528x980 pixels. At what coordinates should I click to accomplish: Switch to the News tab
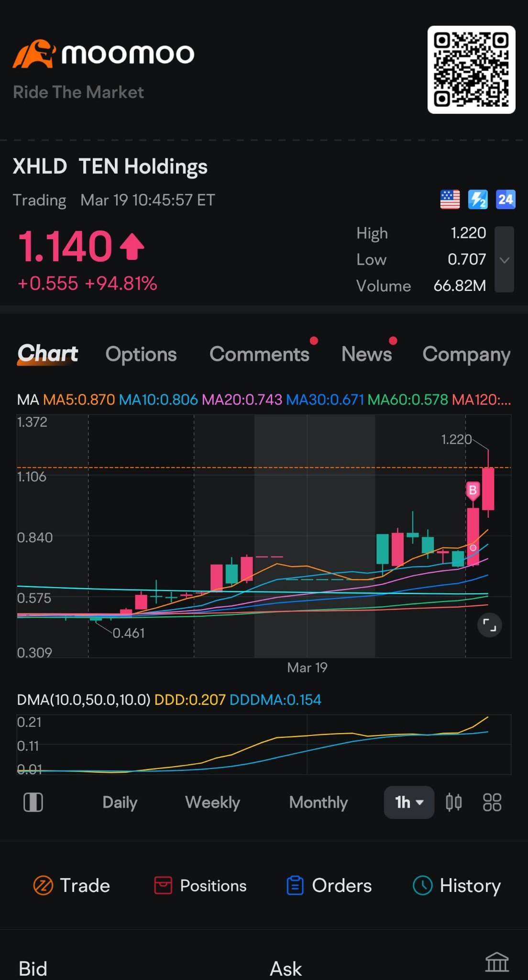click(x=367, y=355)
